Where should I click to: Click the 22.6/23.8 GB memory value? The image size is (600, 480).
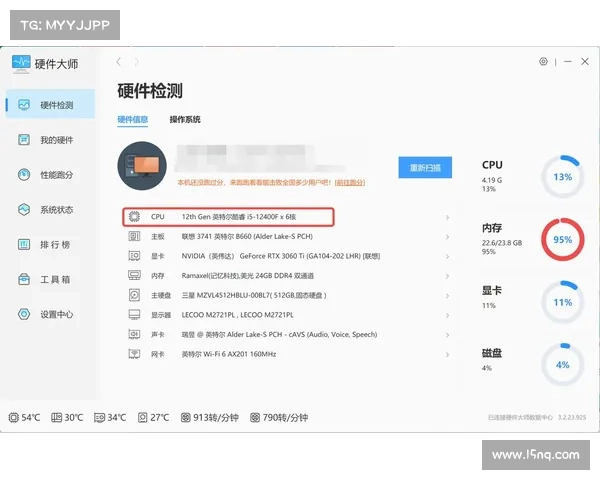tap(502, 243)
